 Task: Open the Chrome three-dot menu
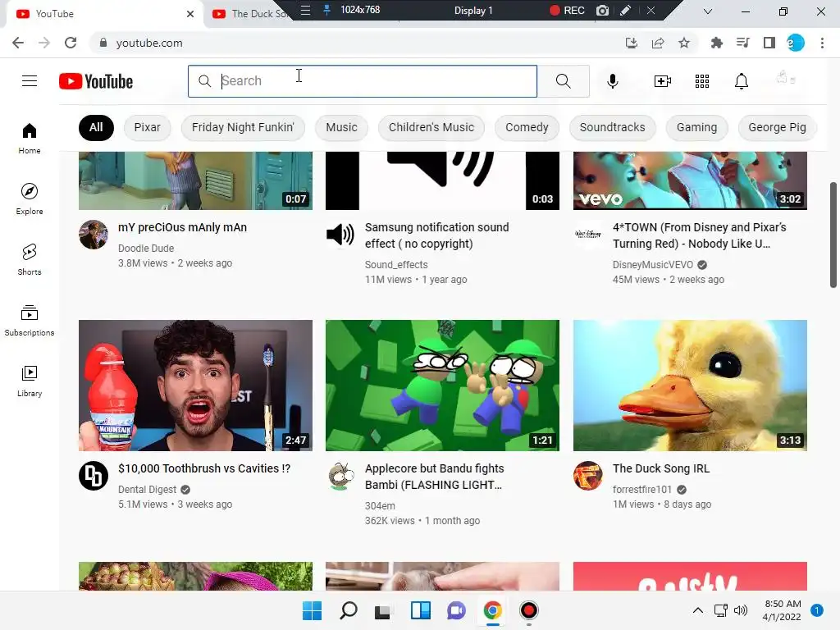tap(822, 43)
